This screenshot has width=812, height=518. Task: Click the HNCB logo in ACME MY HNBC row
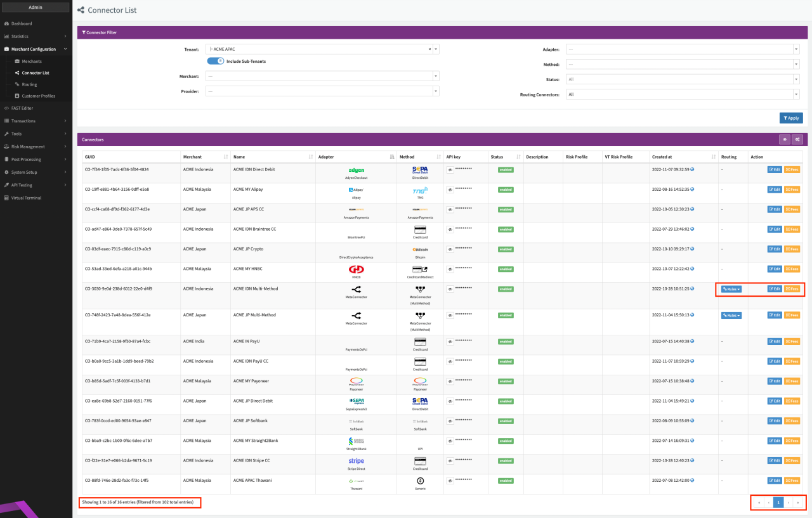pos(356,269)
